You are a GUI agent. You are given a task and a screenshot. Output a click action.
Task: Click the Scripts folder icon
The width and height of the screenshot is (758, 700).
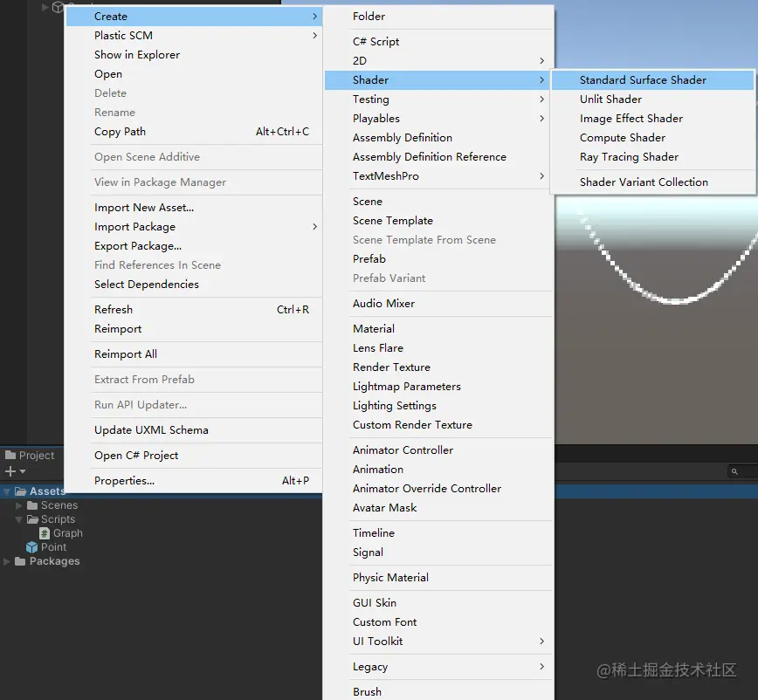pos(32,519)
